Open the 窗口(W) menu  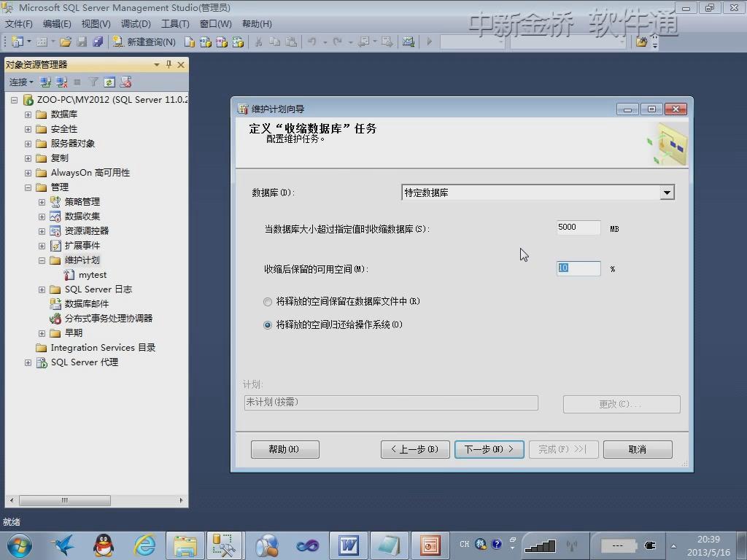coord(215,24)
